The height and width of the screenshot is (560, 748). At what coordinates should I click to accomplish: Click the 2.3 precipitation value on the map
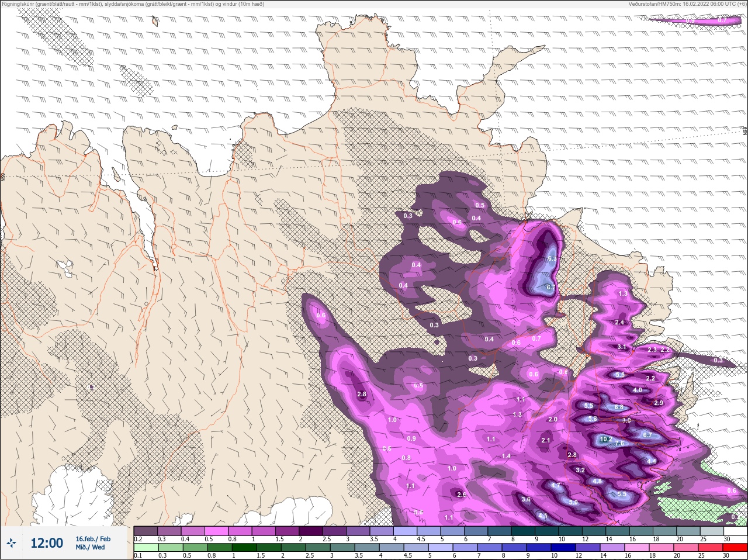click(x=652, y=350)
